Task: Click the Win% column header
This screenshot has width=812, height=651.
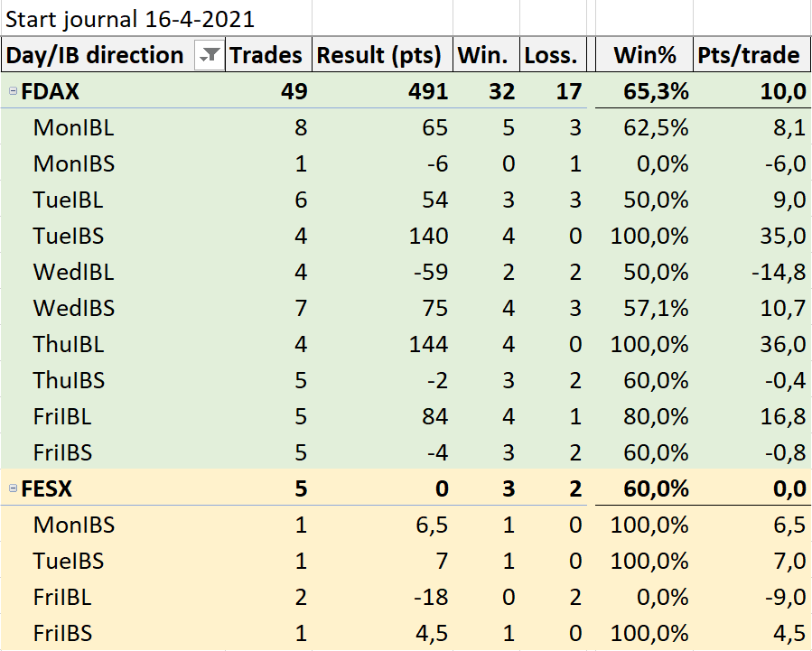Action: (644, 54)
